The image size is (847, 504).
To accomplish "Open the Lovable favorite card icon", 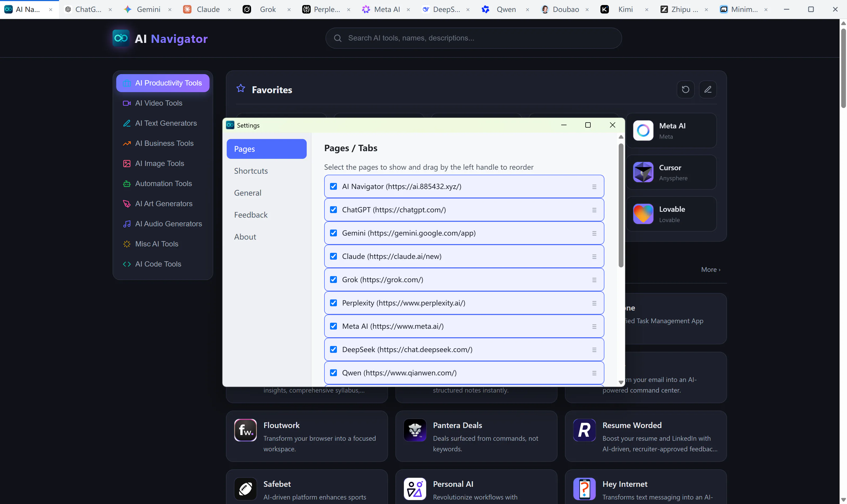I will click(643, 214).
